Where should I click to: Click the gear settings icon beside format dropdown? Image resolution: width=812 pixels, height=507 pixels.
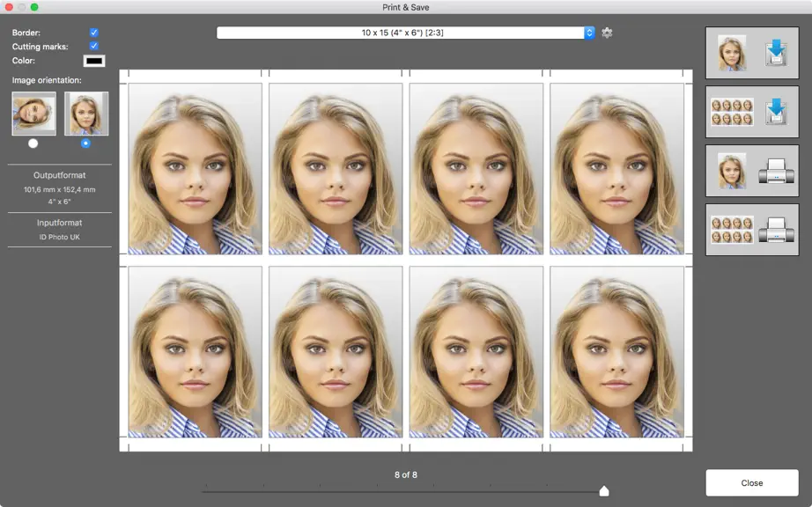(607, 33)
